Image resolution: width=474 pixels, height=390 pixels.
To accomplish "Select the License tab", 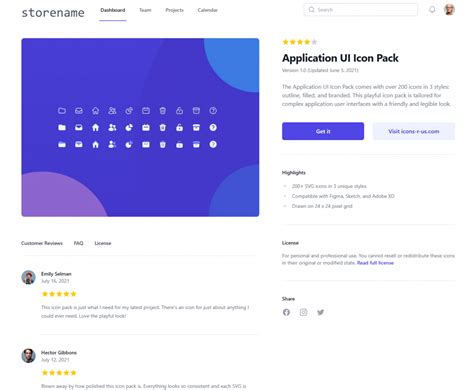I will pyautogui.click(x=103, y=243).
